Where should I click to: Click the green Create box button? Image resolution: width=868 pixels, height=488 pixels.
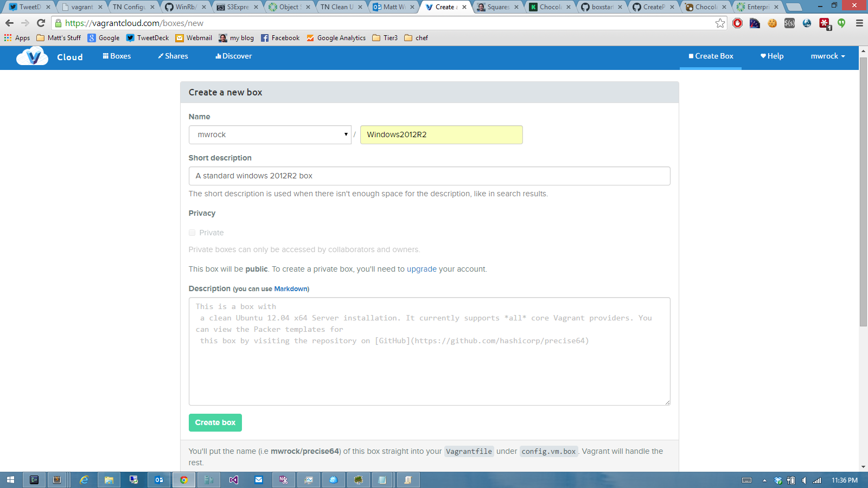tap(215, 422)
